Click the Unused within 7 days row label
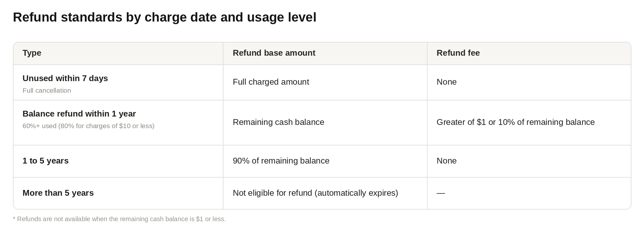This screenshot has width=644, height=235. coord(65,78)
